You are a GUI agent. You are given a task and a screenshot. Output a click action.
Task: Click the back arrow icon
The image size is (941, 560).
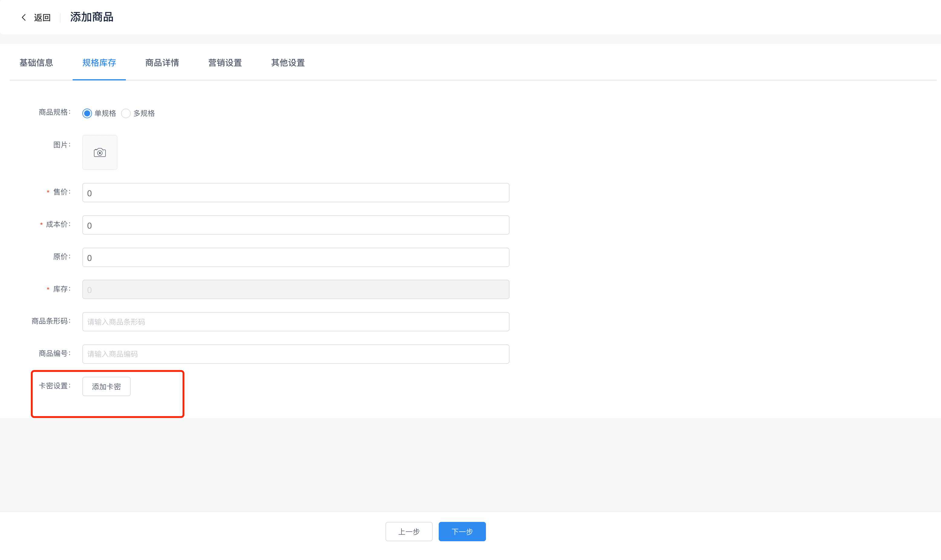pyautogui.click(x=24, y=17)
